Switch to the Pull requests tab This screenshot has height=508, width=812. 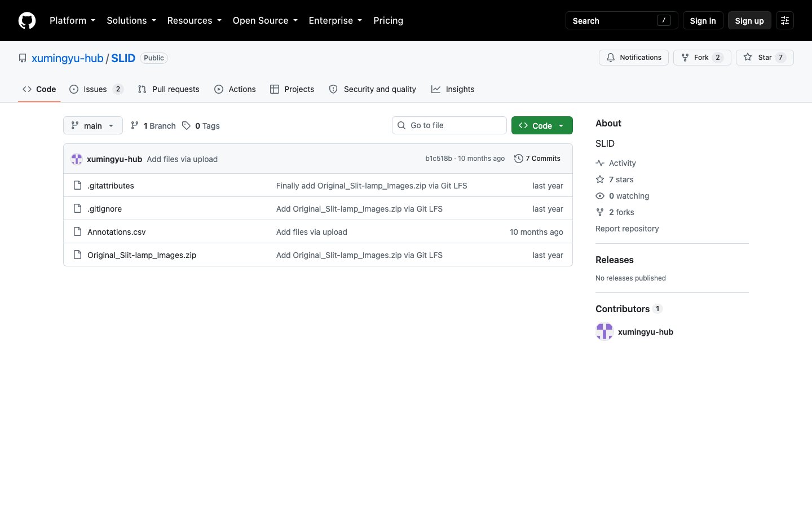(169, 89)
